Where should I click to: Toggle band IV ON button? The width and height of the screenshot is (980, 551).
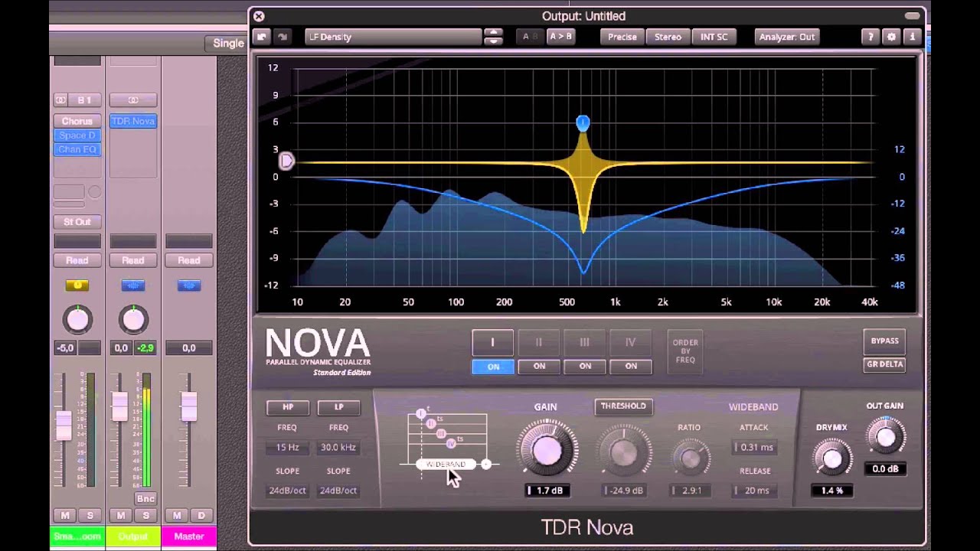coord(631,367)
